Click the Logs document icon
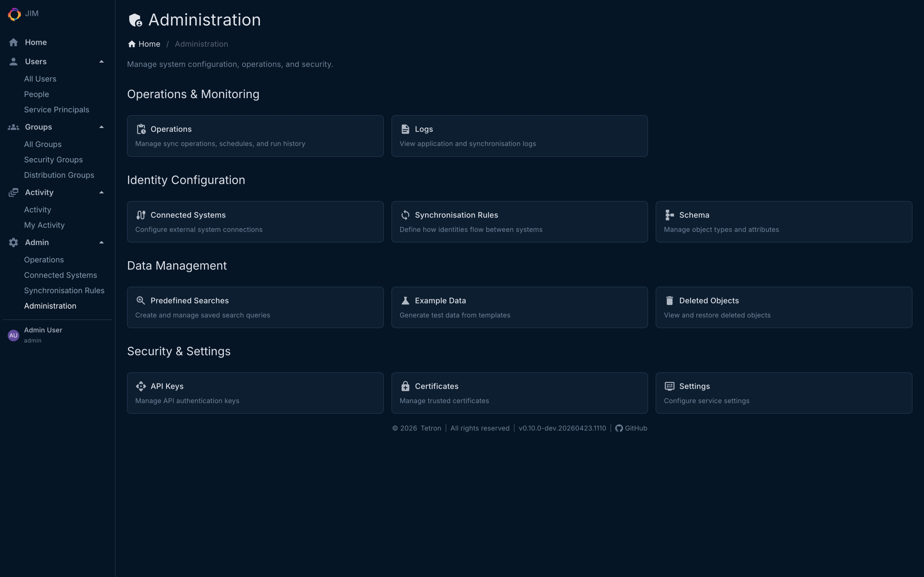Image resolution: width=924 pixels, height=577 pixels. click(x=405, y=129)
